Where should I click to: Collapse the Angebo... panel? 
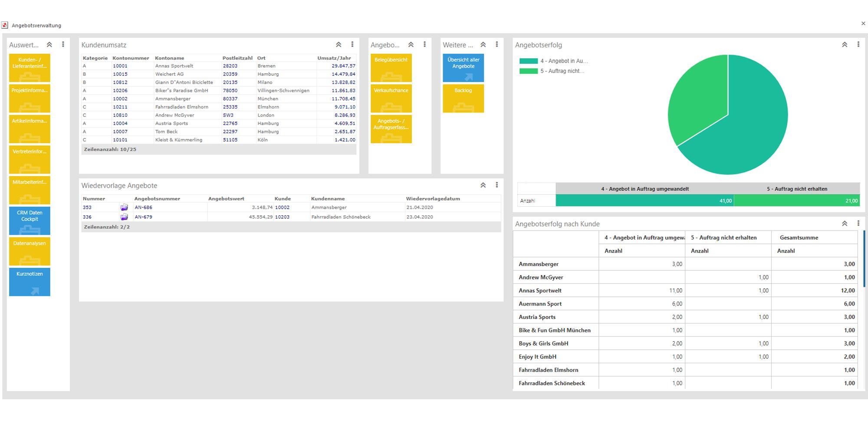pyautogui.click(x=411, y=45)
